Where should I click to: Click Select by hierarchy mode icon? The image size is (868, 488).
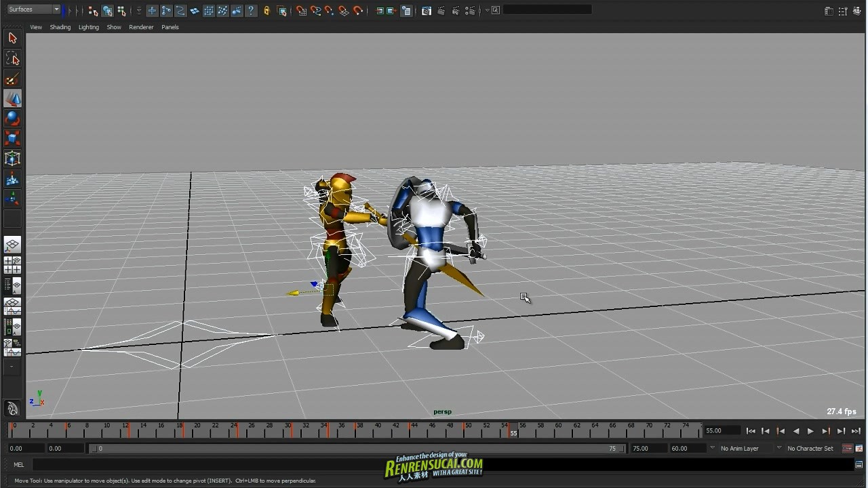[93, 11]
